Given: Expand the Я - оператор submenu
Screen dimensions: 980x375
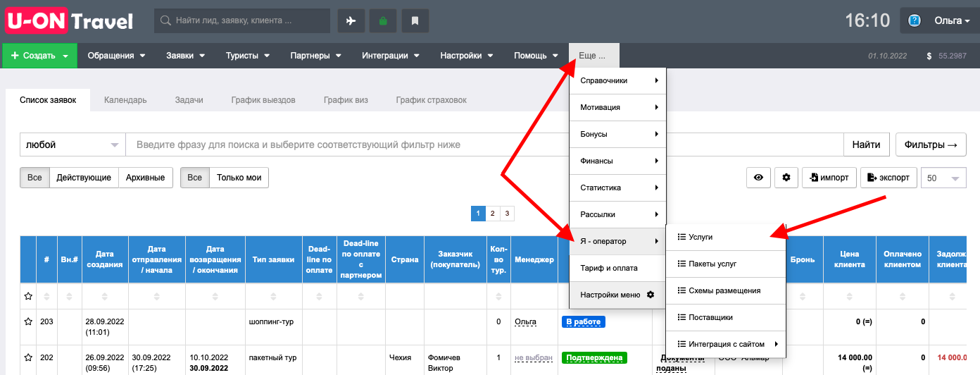Looking at the screenshot, I should (617, 241).
